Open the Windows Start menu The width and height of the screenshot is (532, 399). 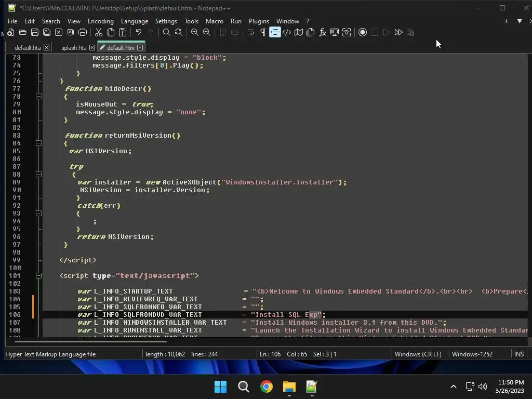[x=220, y=387]
